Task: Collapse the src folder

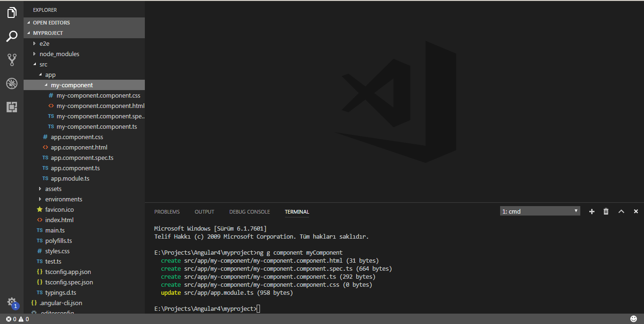Action: (84, 64)
